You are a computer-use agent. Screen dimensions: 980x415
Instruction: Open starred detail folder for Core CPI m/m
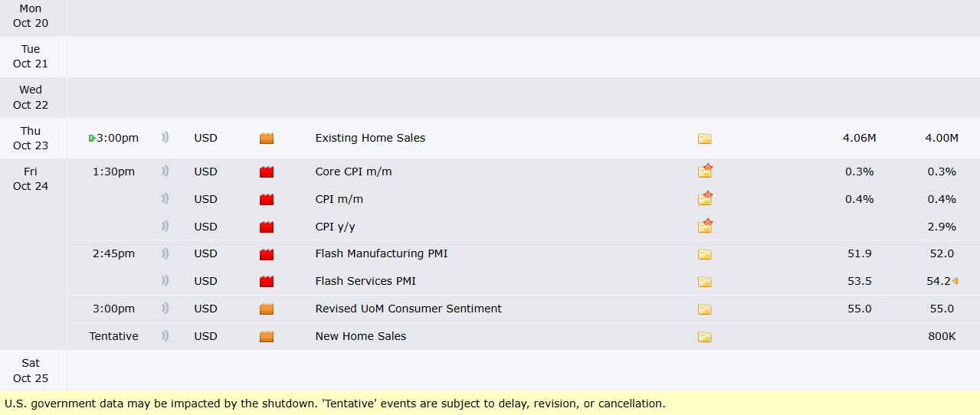point(705,172)
